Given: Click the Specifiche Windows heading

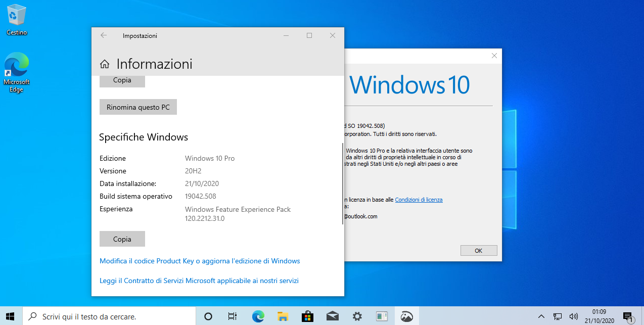Looking at the screenshot, I should 144,137.
